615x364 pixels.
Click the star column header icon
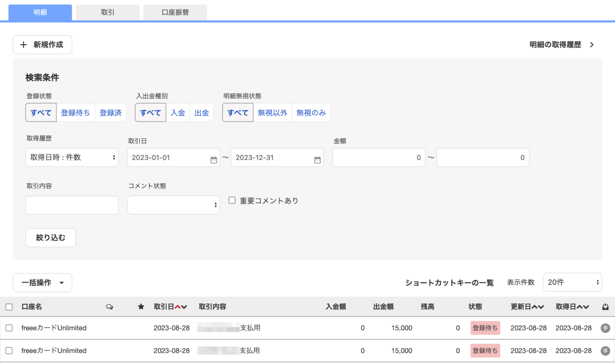(141, 307)
